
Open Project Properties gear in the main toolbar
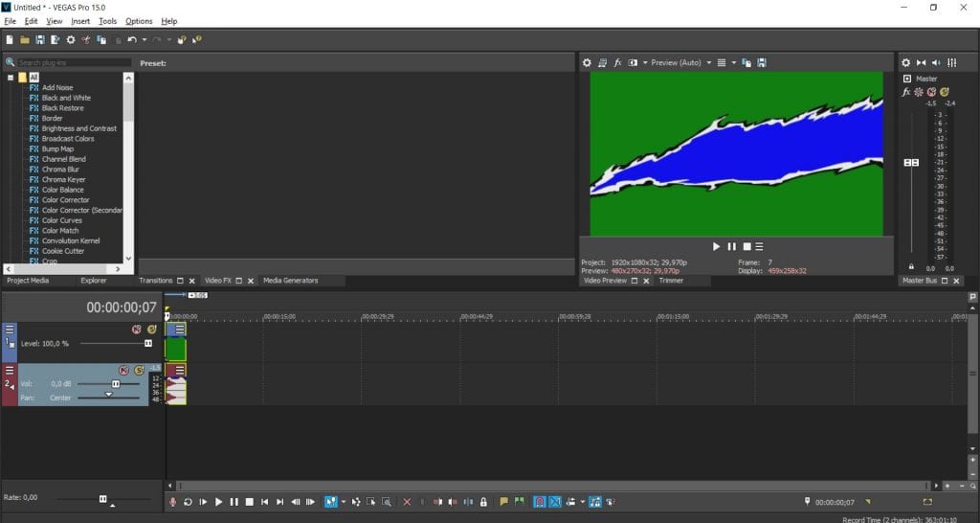(70, 40)
